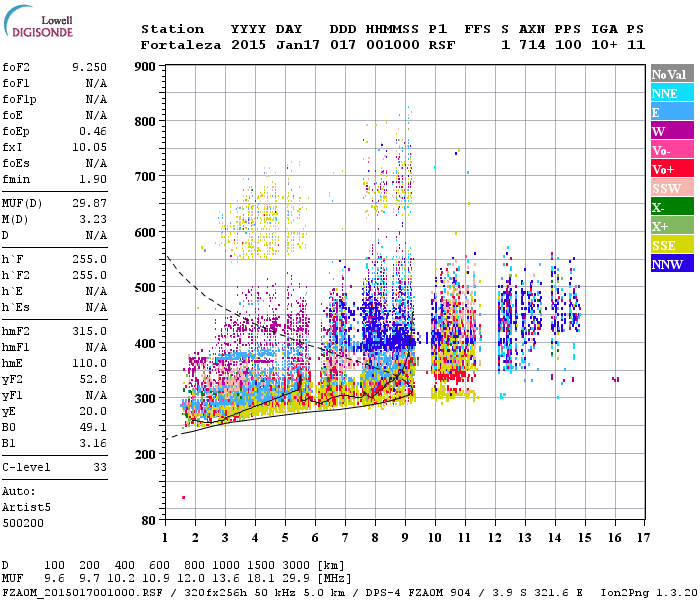Screen dimensions: 700x600
Task: Click the hmE value 110.0
Action: (x=89, y=363)
